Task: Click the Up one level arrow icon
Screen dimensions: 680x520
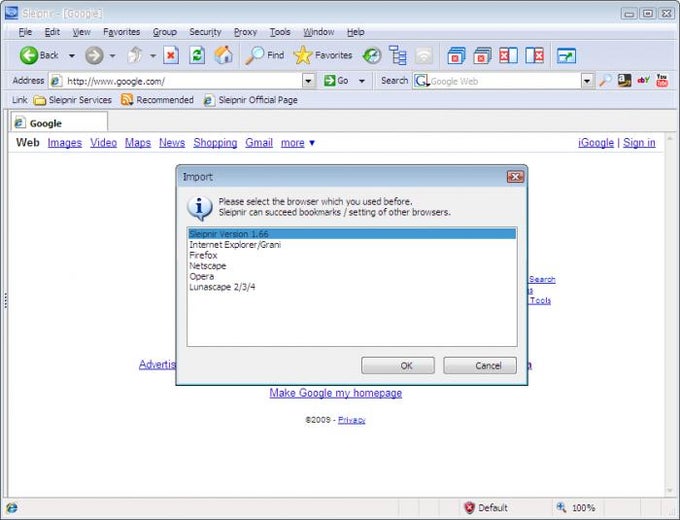Action: 135,56
